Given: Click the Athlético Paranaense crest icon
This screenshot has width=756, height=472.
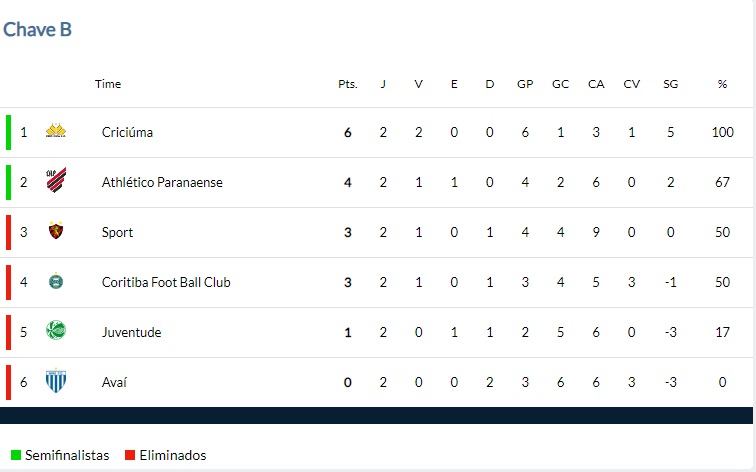Looking at the screenshot, I should pos(56,180).
